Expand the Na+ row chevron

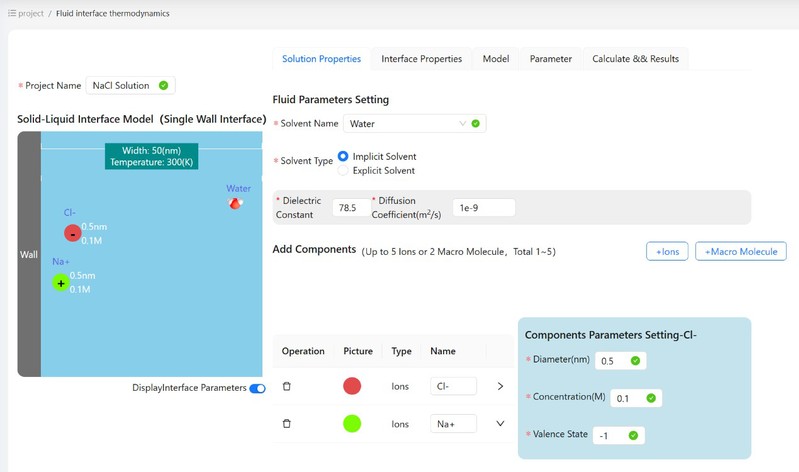500,424
